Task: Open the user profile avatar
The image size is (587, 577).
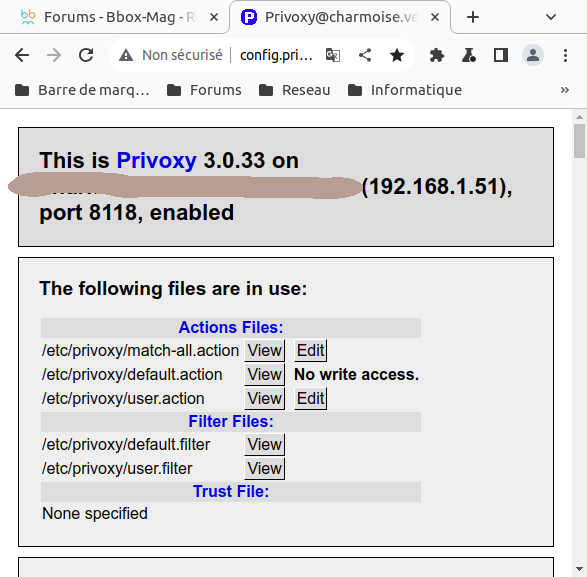Action: click(x=533, y=55)
